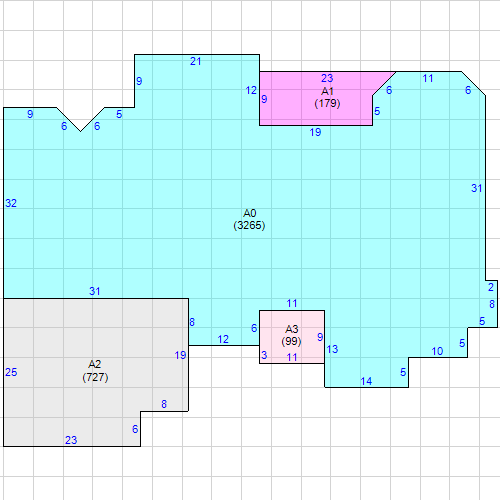
Task: Click the 19 dimension label below A1
Action: (x=315, y=133)
